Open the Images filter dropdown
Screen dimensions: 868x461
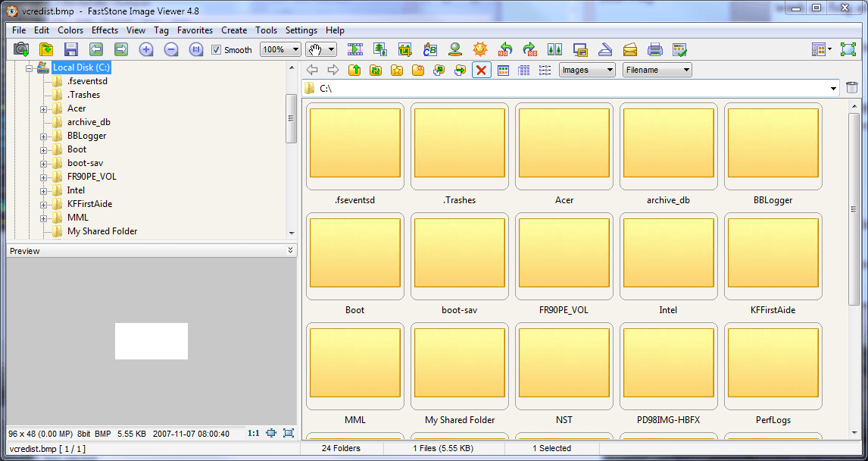pos(610,70)
